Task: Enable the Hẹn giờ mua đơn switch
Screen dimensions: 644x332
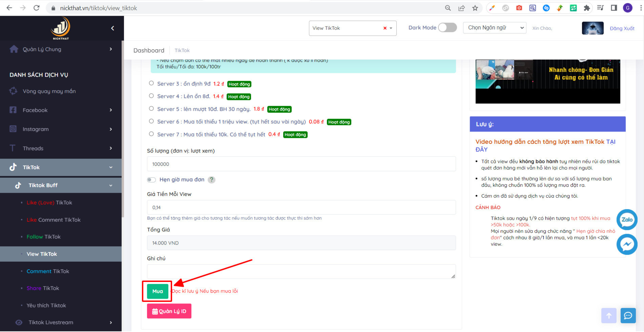Action: (151, 180)
